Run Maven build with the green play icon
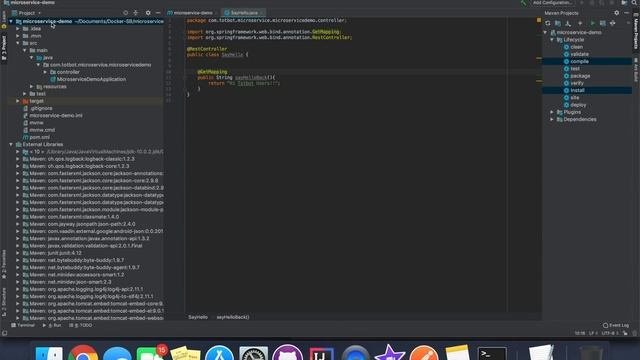Screen dimensions: 640x360 point(593,23)
